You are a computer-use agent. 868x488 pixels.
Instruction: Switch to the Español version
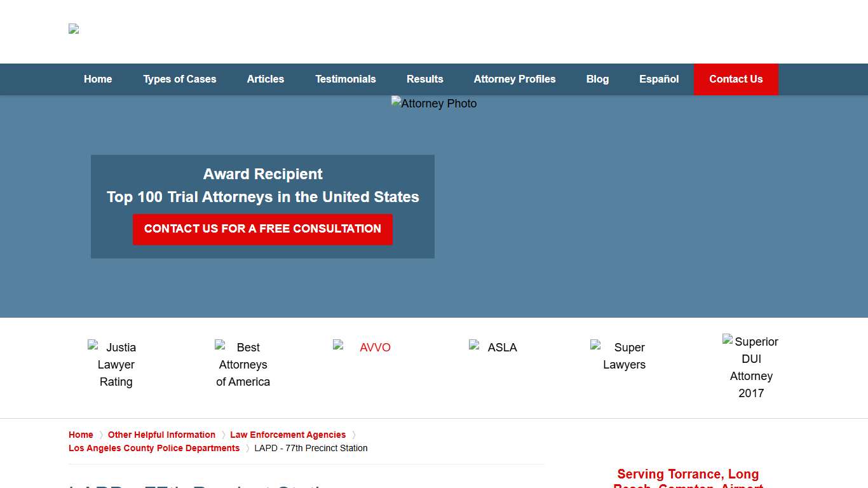(659, 79)
